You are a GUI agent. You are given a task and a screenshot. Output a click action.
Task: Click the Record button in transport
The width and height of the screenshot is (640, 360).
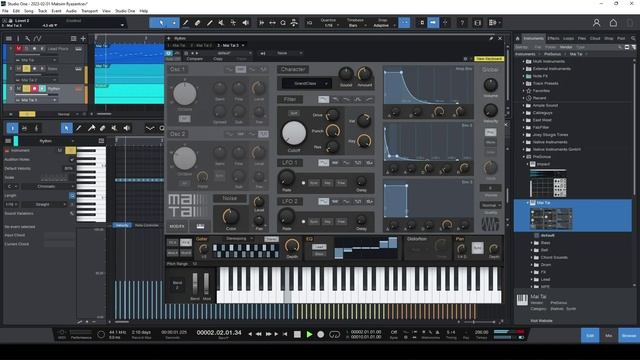click(x=321, y=334)
